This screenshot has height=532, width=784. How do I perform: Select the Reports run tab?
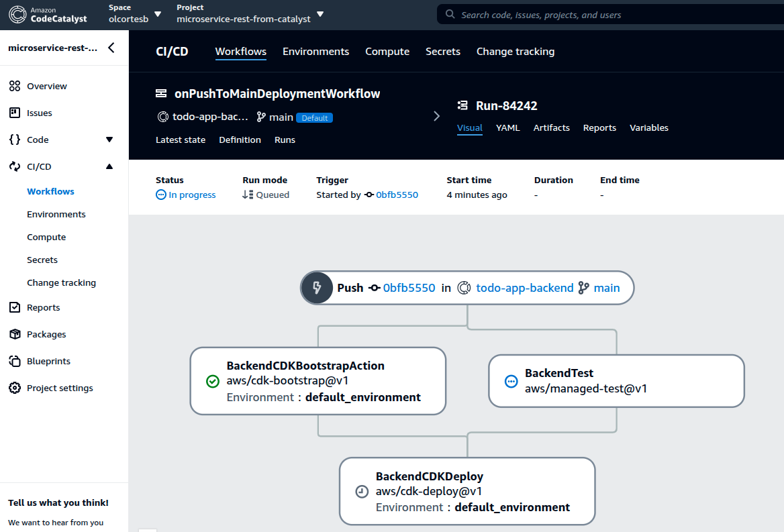tap(599, 128)
